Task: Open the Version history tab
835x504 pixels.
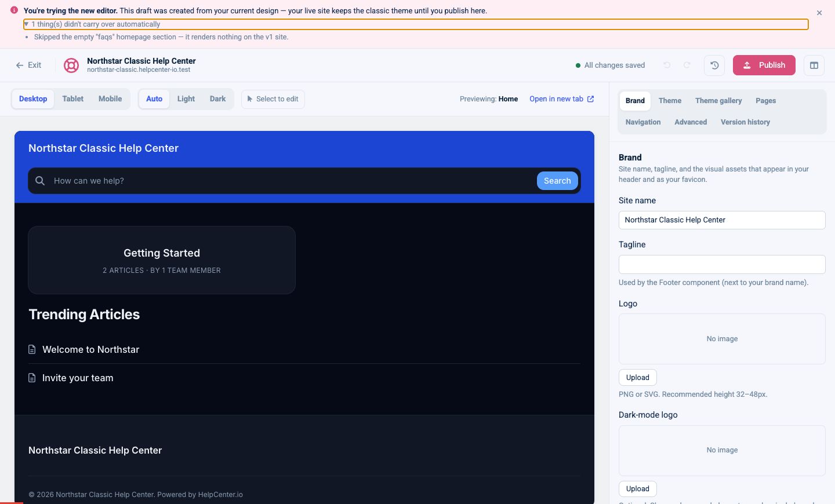Action: point(745,122)
